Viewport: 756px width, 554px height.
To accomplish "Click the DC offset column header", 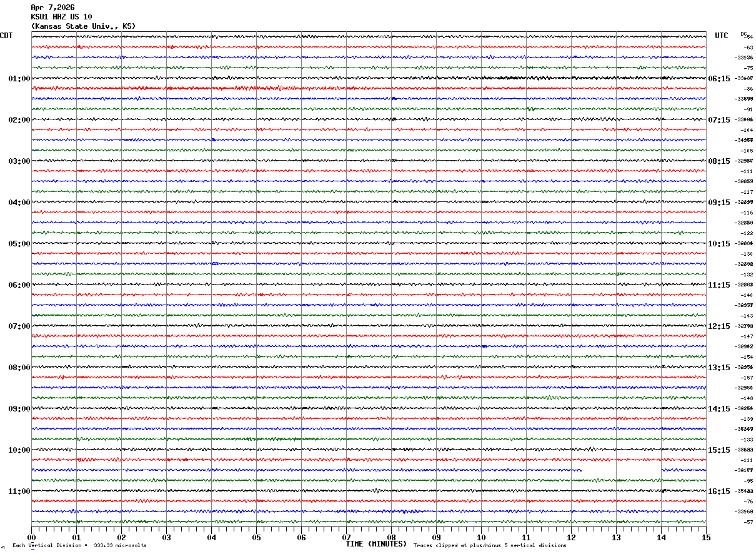I will [744, 34].
